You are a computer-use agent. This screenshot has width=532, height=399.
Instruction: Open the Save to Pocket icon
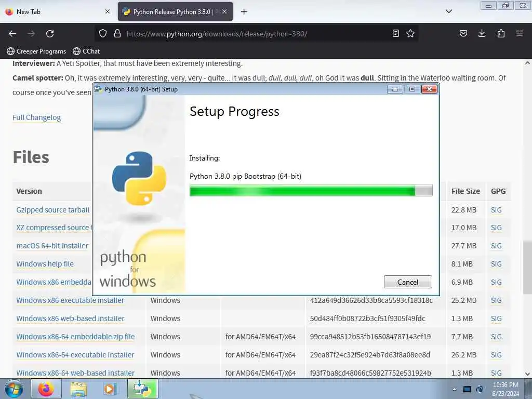point(463,33)
